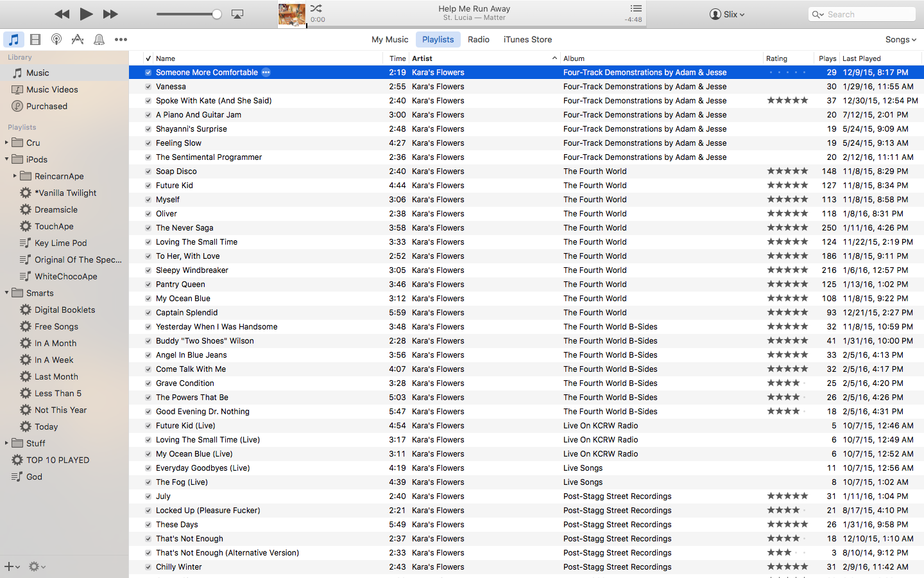Uncheck Someone More Comfortable checkbox
Viewport: 924px width, 578px height.
tap(148, 73)
